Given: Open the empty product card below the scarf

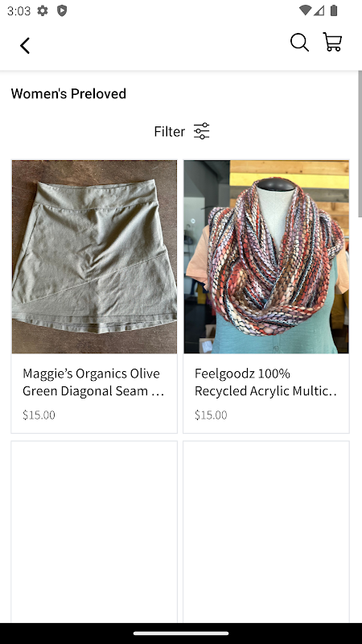Looking at the screenshot, I should (x=266, y=532).
